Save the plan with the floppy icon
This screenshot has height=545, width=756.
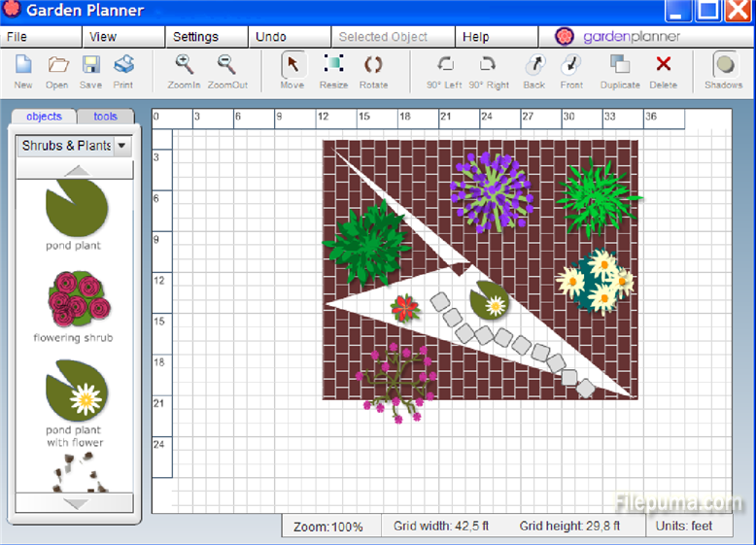90,66
